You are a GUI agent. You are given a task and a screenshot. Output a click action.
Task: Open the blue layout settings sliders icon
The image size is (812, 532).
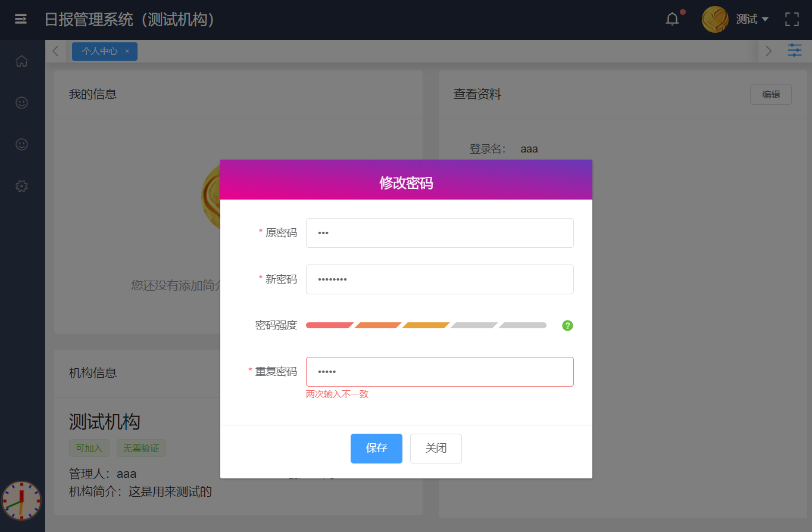point(794,50)
